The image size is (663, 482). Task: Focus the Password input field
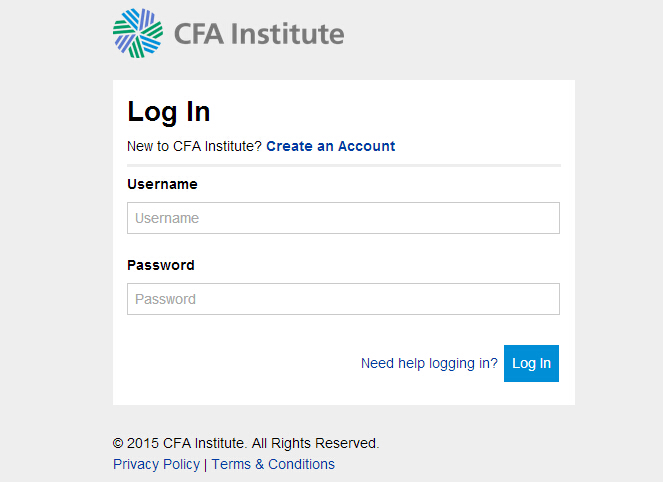click(x=343, y=299)
